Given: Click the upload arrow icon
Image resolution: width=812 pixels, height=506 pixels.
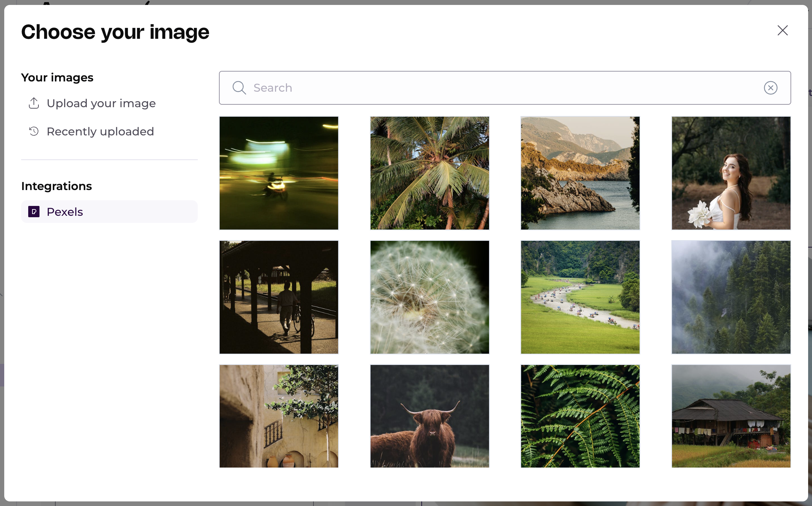Looking at the screenshot, I should coord(34,103).
